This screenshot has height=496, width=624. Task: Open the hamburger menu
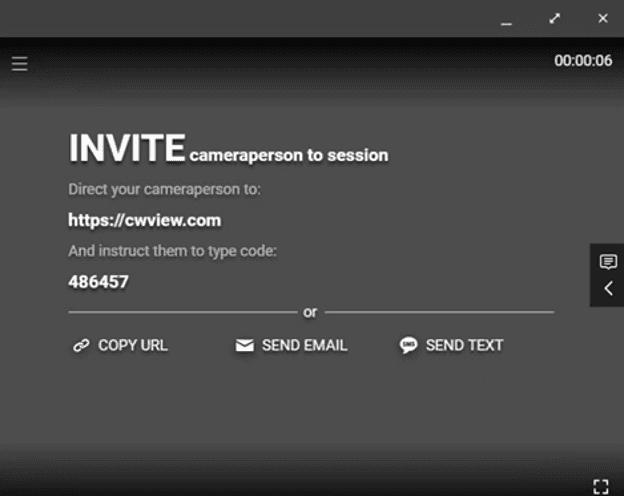pos(20,64)
